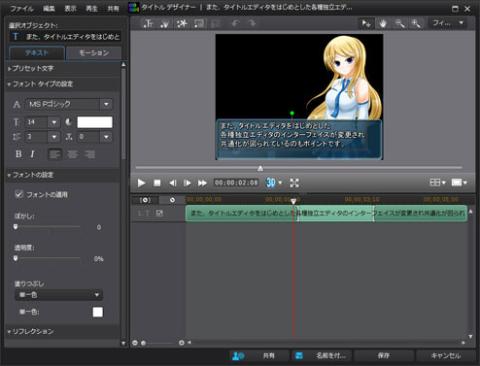Open the white font color swatch
480x366 pixels.
click(x=95, y=122)
